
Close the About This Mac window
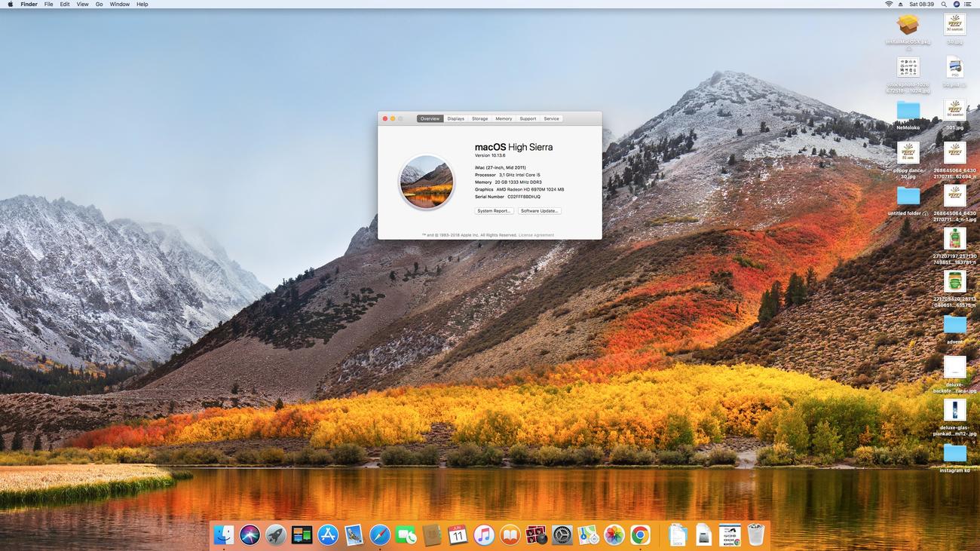(384, 118)
